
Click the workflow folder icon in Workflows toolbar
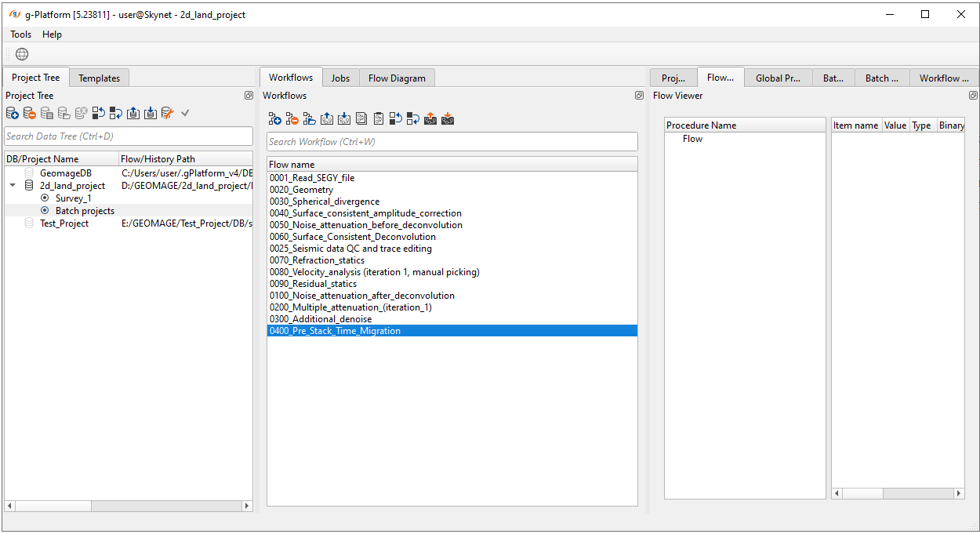point(309,119)
